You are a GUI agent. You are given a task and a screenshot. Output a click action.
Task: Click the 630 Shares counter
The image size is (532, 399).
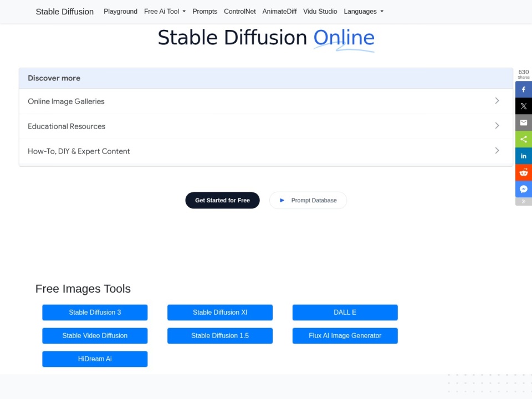(524, 74)
